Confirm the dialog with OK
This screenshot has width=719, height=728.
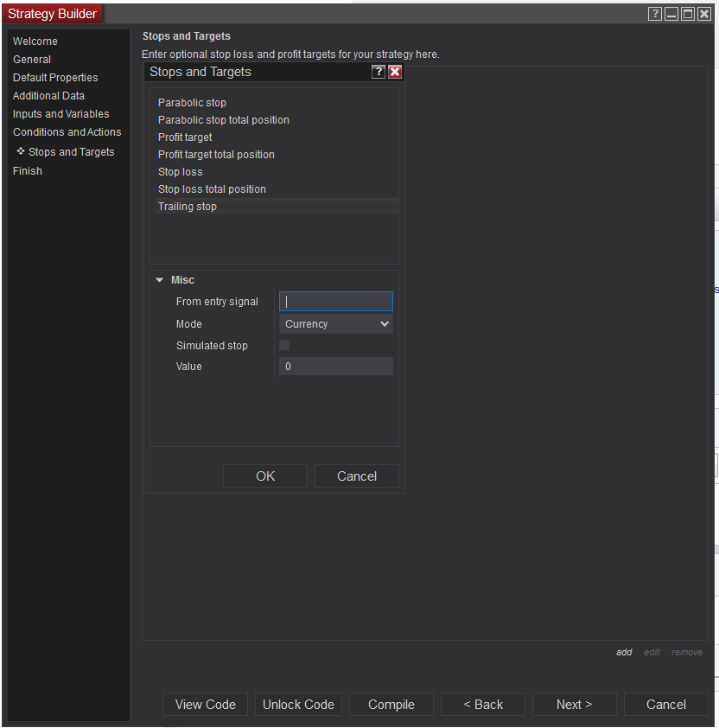[265, 476]
